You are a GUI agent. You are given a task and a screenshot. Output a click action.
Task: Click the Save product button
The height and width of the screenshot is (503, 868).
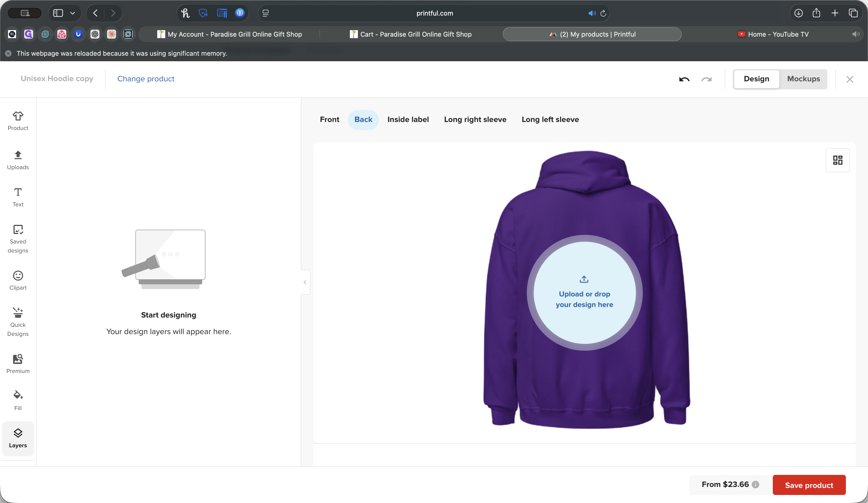pyautogui.click(x=809, y=485)
